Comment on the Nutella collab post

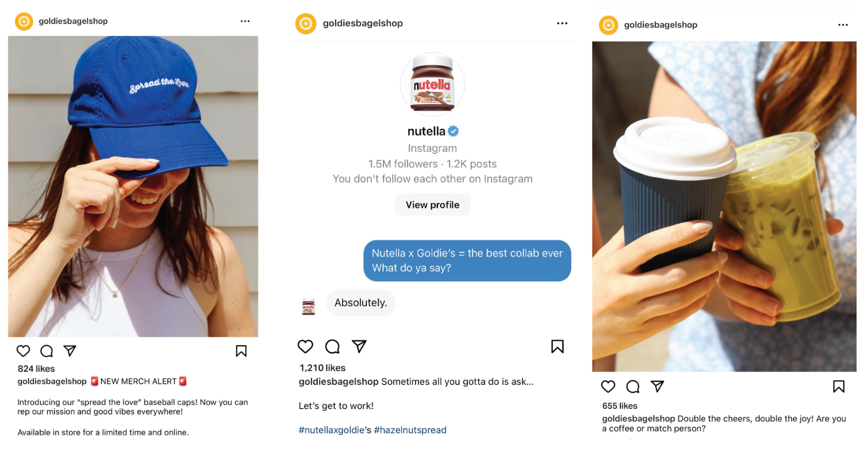332,347
